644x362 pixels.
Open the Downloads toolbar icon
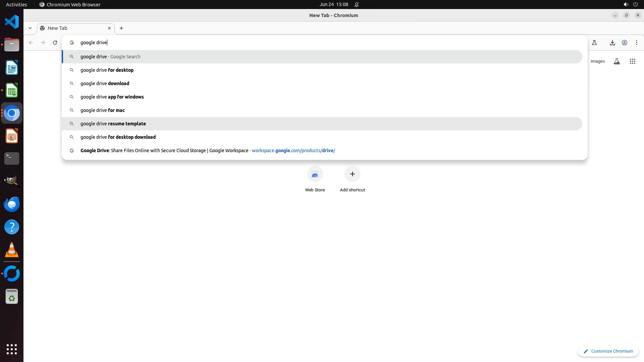[x=612, y=43]
